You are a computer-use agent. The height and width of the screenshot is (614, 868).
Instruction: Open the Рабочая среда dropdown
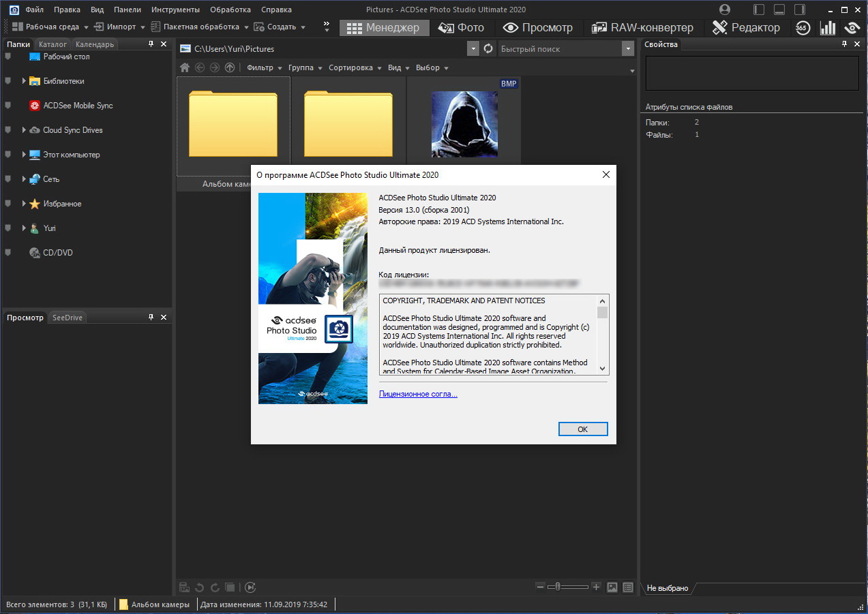coord(51,27)
